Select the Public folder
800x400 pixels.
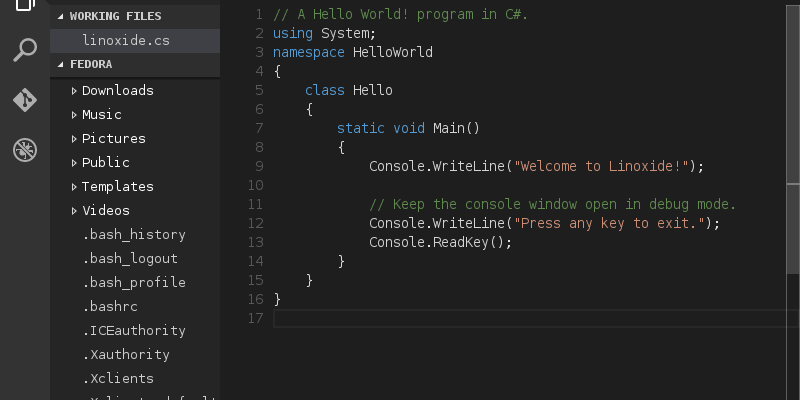[106, 163]
